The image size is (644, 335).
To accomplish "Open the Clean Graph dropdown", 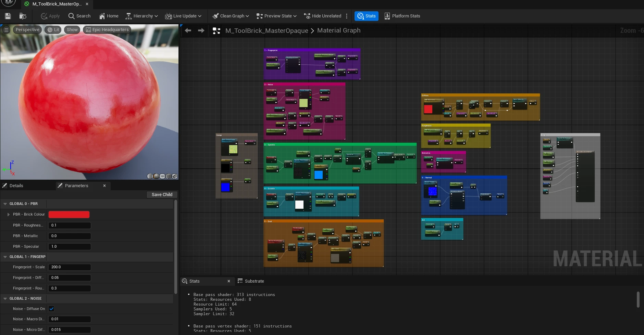I will pyautogui.click(x=231, y=16).
